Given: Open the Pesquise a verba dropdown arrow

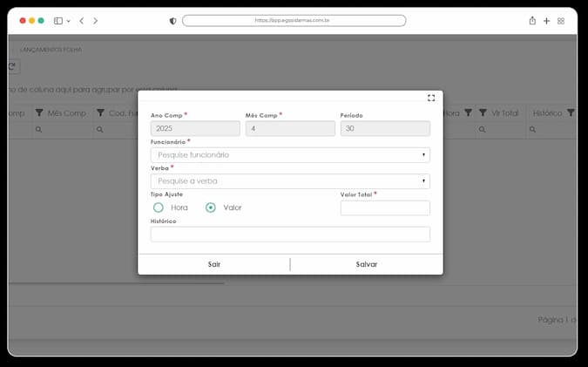Looking at the screenshot, I should click(x=423, y=181).
